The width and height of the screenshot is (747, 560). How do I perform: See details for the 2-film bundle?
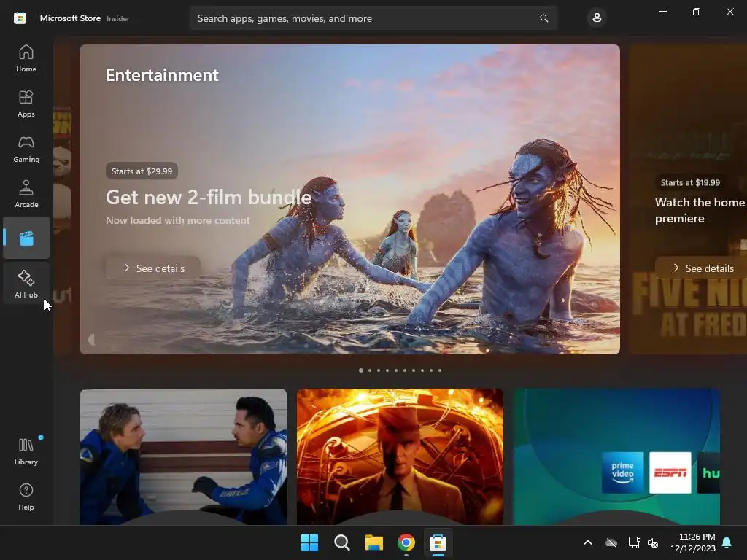(153, 268)
